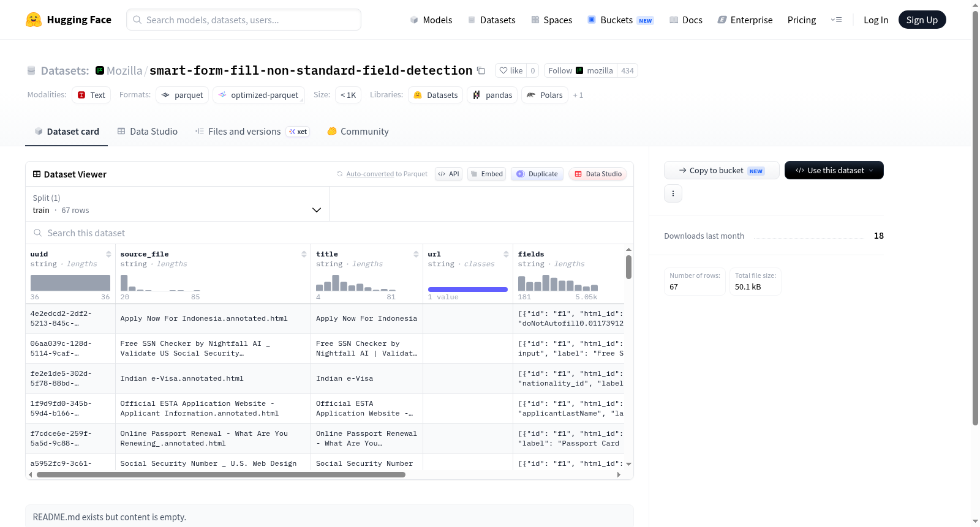
Task: Select the 'Indian e-Visa' title cell
Action: (367, 378)
